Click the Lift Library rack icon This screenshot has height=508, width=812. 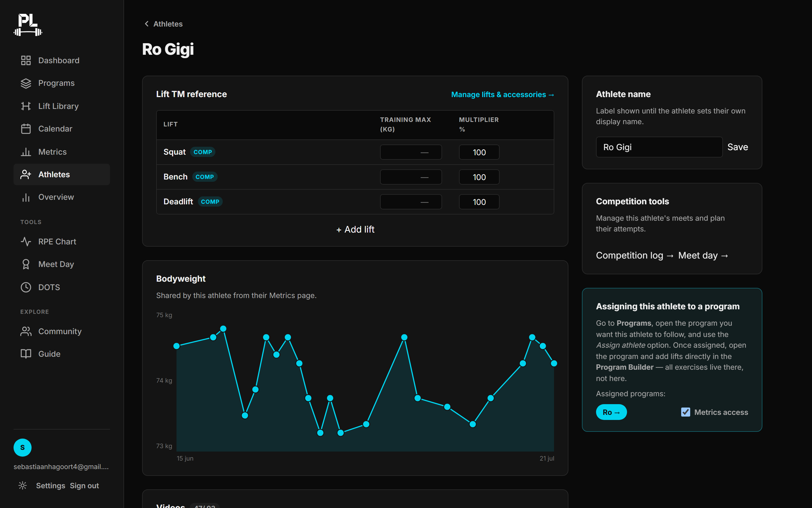tap(26, 106)
